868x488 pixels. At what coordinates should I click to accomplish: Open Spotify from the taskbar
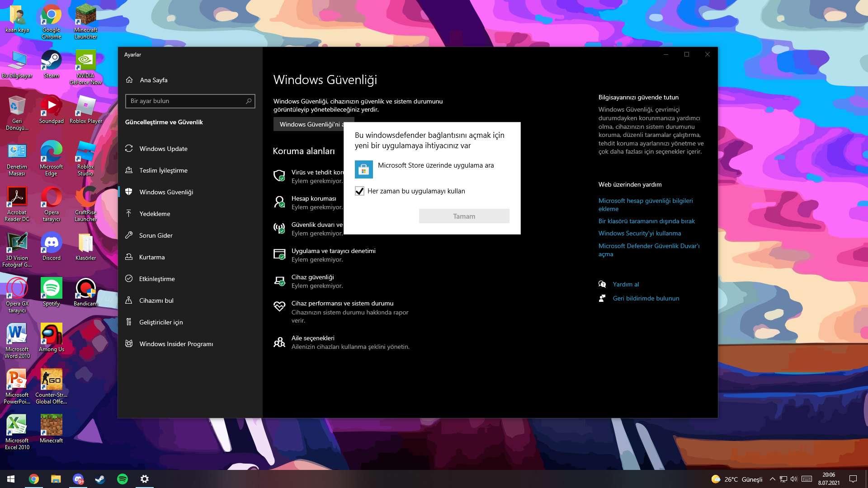click(x=123, y=479)
